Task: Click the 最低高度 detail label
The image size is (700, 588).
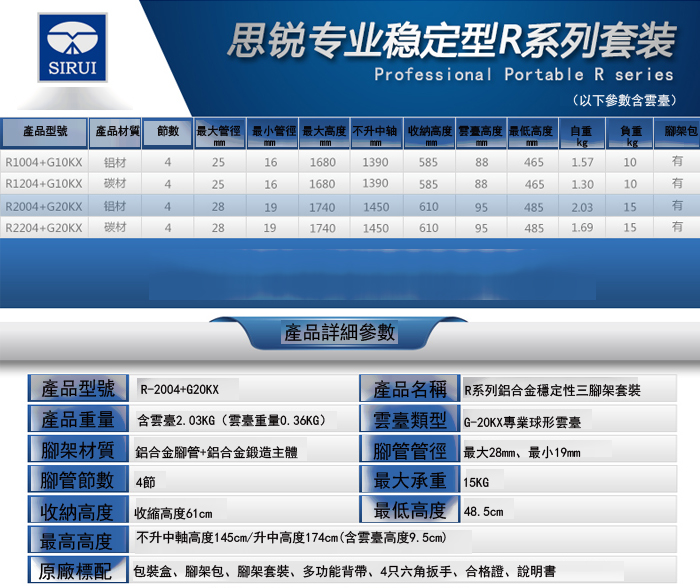Action: point(410,509)
